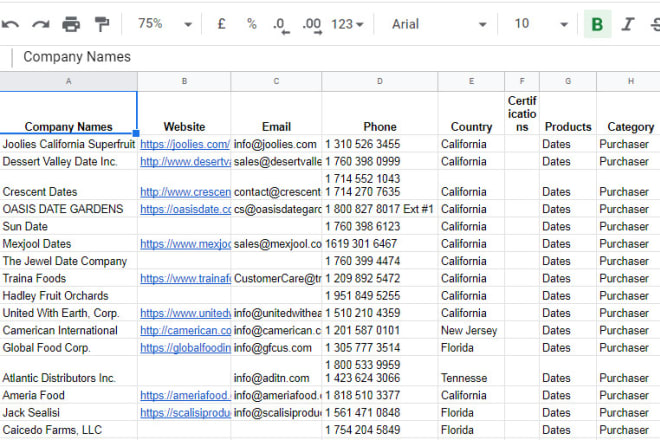Select column D header
This screenshot has width=660, height=440.
pos(380,81)
